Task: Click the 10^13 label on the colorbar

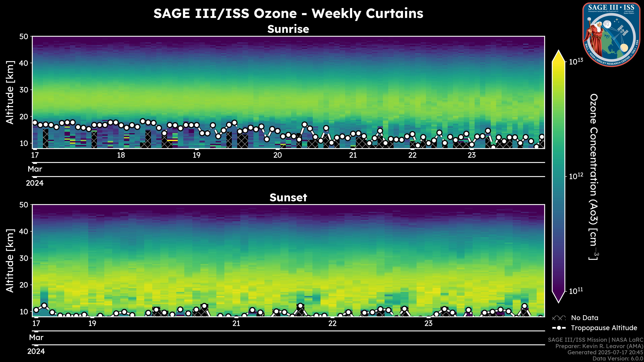Action: coord(576,62)
